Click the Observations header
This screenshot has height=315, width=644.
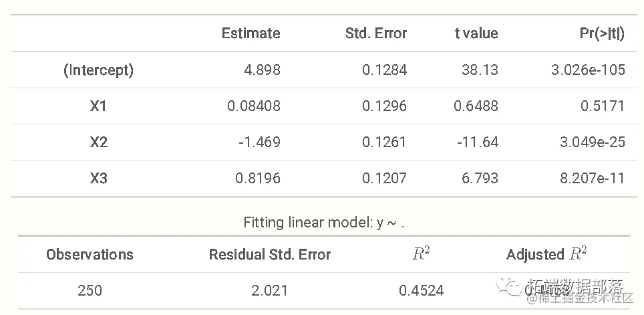90,255
